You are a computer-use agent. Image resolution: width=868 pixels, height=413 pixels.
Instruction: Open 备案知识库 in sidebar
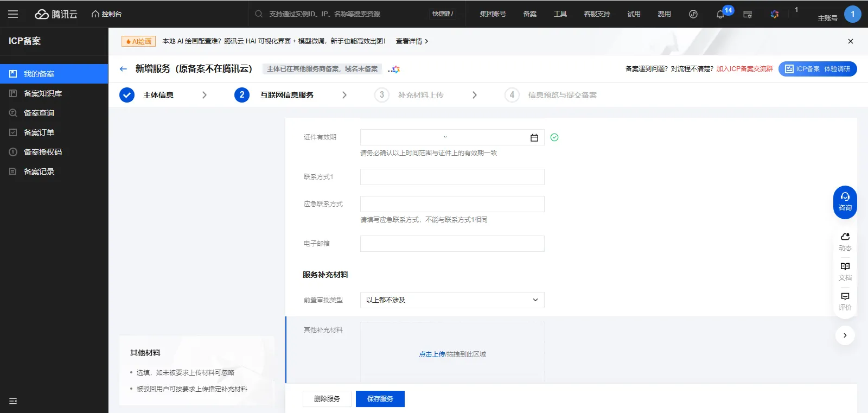point(54,93)
